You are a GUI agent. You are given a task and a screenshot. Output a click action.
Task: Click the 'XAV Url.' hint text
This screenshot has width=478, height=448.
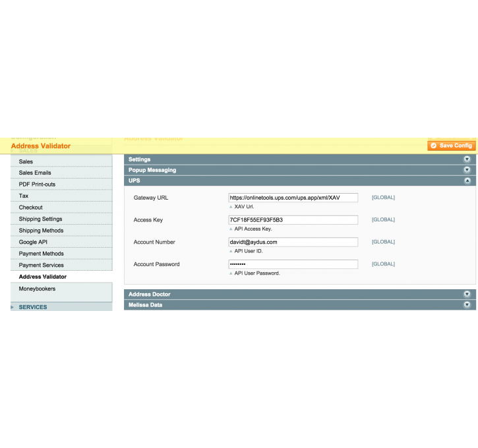[244, 206]
